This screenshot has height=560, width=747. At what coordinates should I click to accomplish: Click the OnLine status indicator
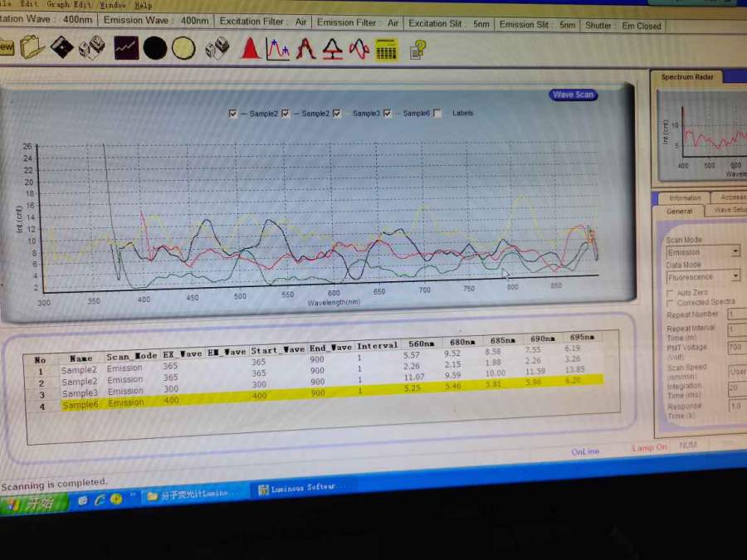[585, 451]
